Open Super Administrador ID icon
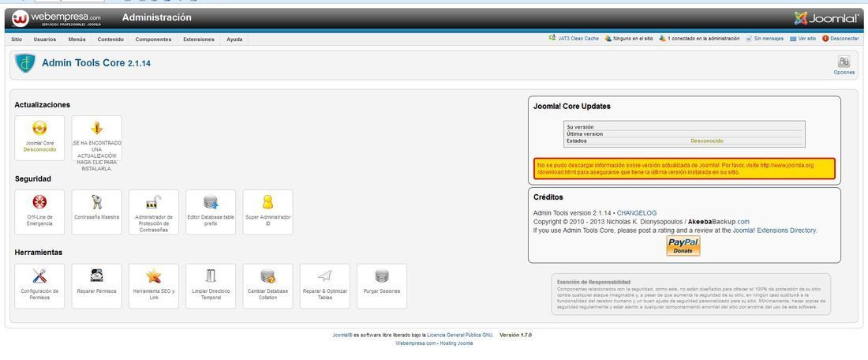This screenshot has width=868, height=360. coord(268,202)
